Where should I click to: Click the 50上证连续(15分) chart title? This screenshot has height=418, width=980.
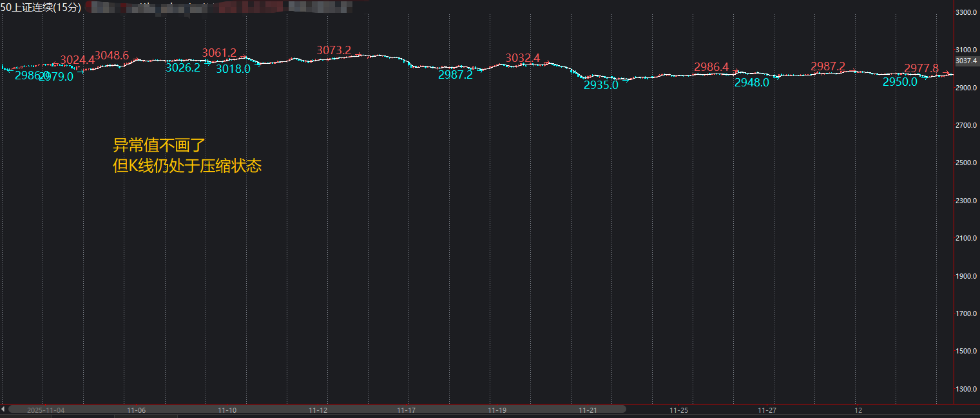coord(41,7)
